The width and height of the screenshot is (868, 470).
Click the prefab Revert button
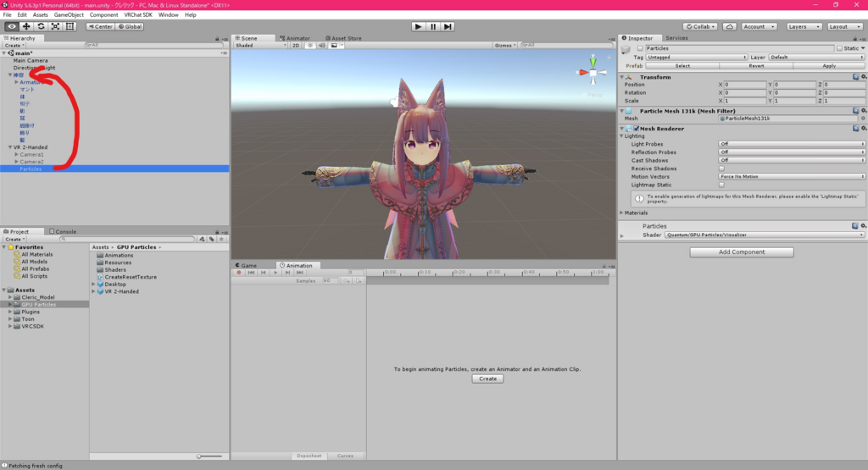click(x=755, y=66)
